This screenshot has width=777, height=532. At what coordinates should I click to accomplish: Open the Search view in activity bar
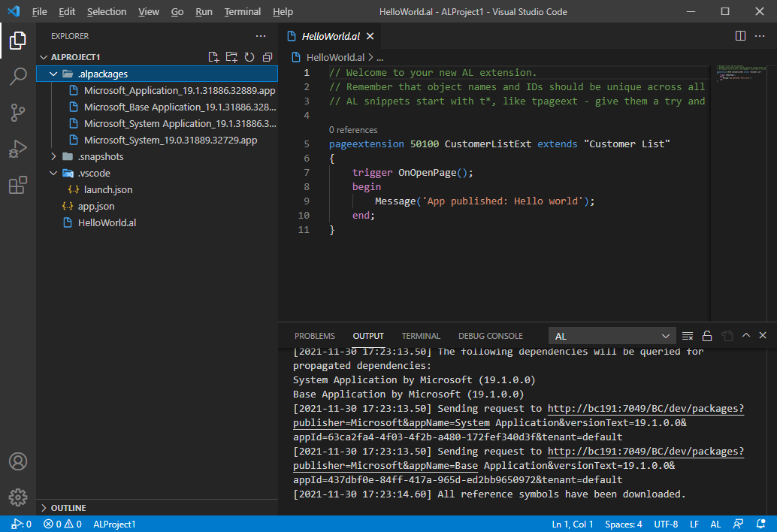tap(18, 76)
